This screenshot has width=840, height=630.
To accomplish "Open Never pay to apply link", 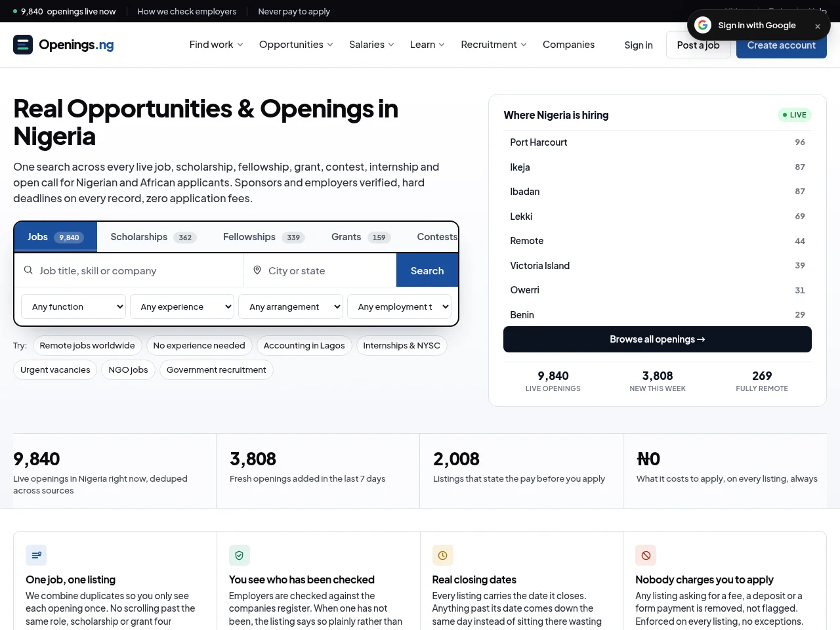I will coord(294,11).
